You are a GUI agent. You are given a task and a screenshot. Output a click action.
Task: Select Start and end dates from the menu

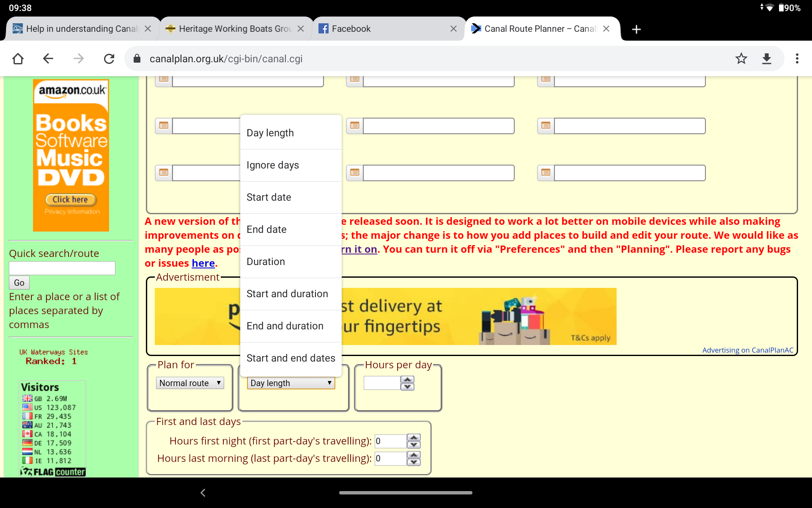(x=291, y=358)
